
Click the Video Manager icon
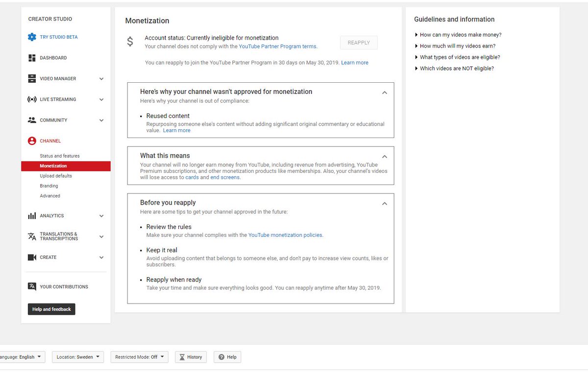[32, 78]
